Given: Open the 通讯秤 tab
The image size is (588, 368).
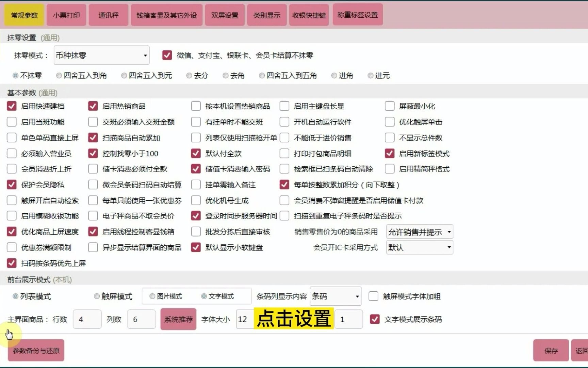Looking at the screenshot, I should (x=109, y=15).
